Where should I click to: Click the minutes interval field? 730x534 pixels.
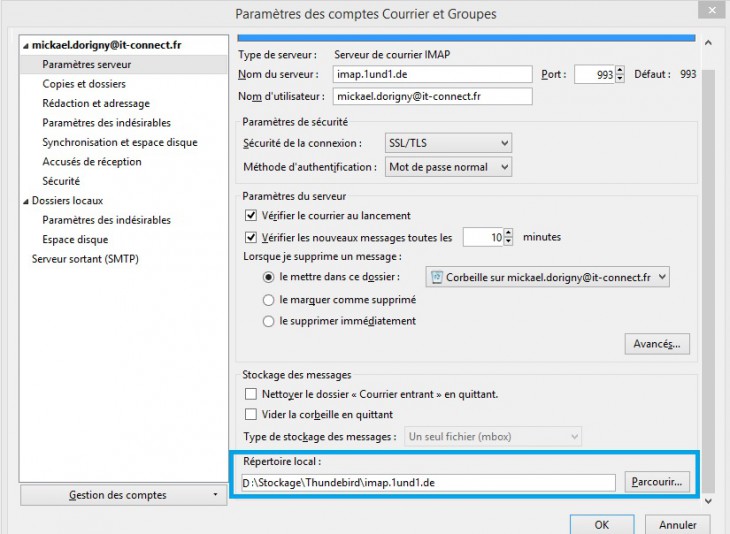tap(483, 237)
